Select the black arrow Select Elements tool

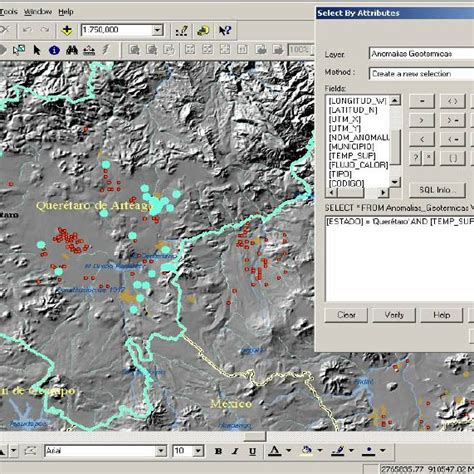(37, 50)
